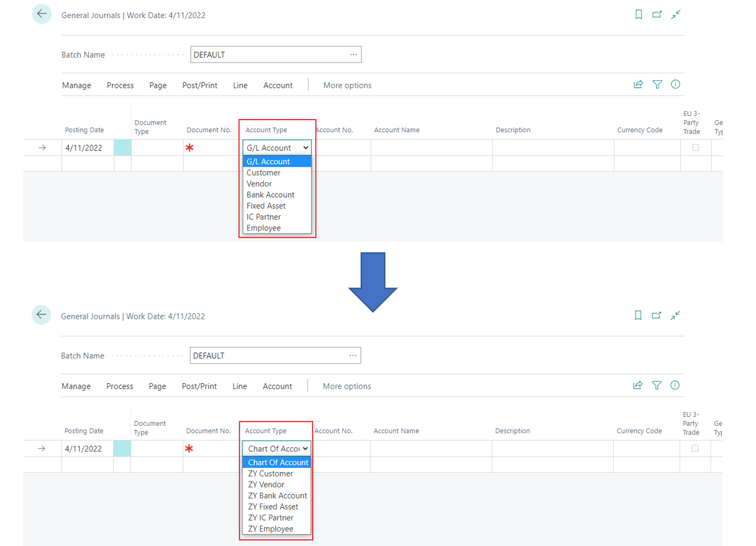
Task: Click the Posting Date cell in the top grid
Action: click(88, 148)
